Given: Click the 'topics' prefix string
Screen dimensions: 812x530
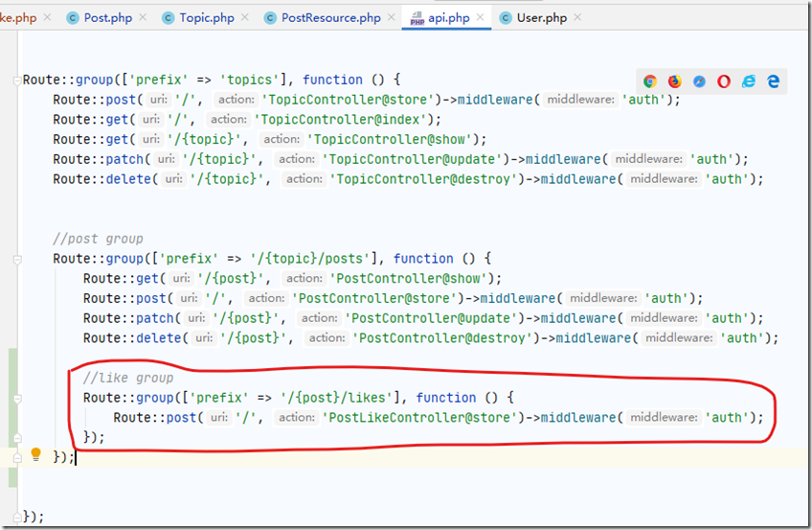Looking at the screenshot, I should pos(249,80).
